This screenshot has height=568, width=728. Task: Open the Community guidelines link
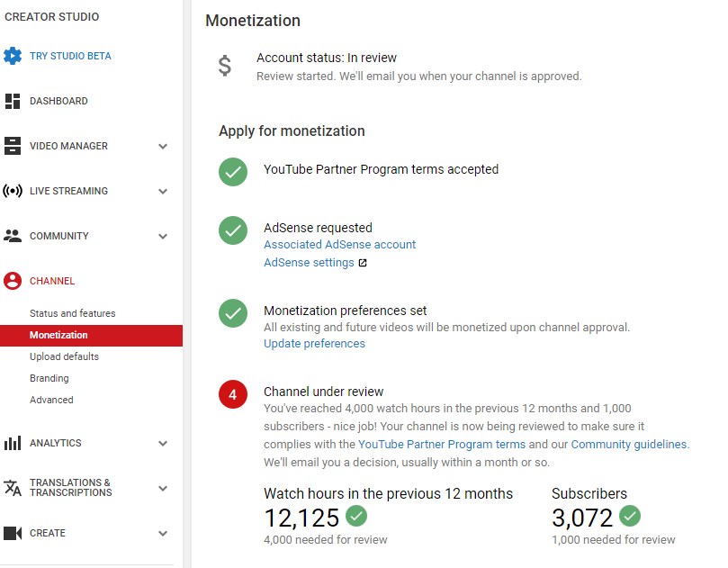click(x=629, y=445)
